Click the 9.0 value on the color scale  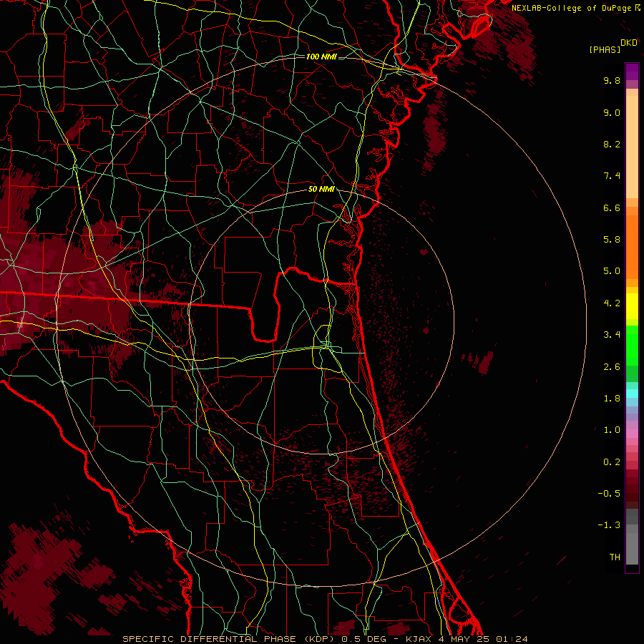(x=612, y=112)
